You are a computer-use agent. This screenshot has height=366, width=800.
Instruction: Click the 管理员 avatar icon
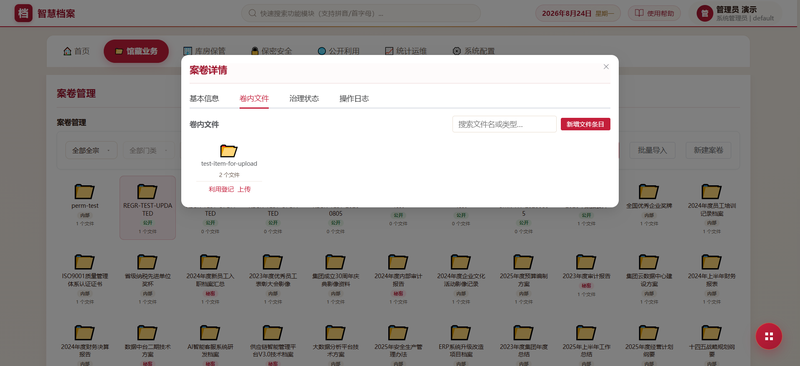pos(705,13)
